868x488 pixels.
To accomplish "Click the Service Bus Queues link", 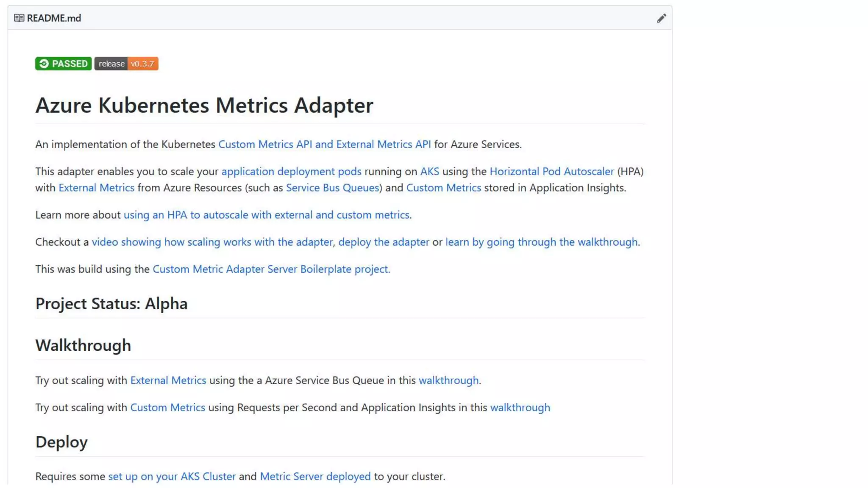I will point(332,188).
